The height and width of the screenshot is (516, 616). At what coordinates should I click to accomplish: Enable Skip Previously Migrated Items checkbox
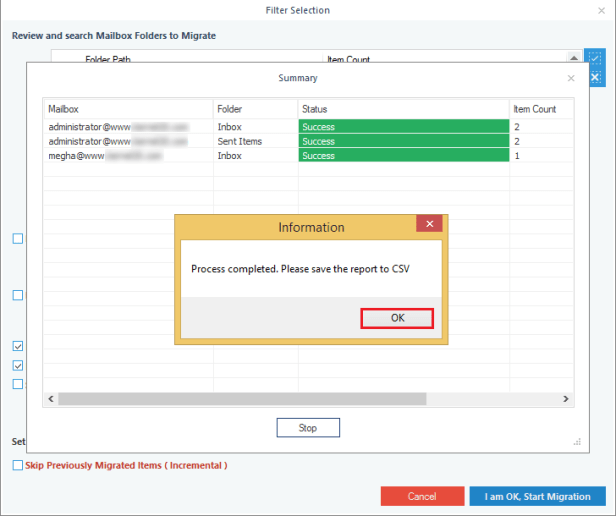[x=18, y=466]
